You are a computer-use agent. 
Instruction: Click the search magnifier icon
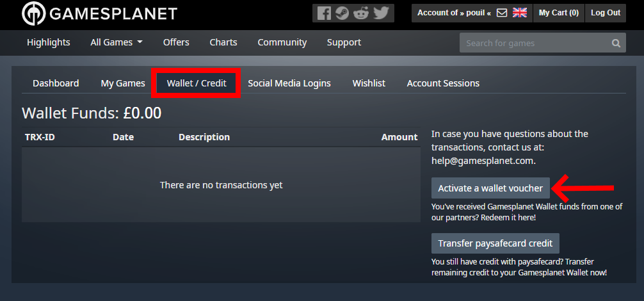pyautogui.click(x=616, y=44)
